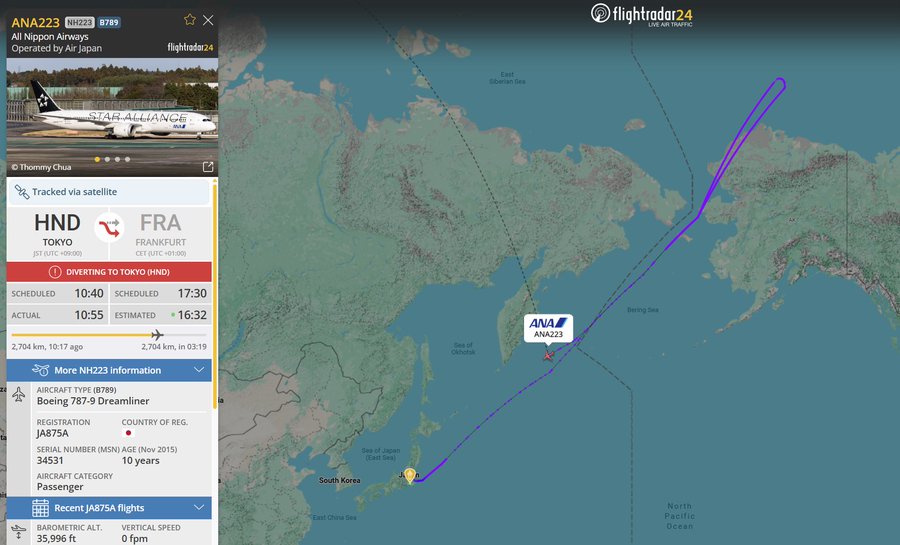Open the aircraft photo in external view
900x545 pixels.
[x=208, y=167]
